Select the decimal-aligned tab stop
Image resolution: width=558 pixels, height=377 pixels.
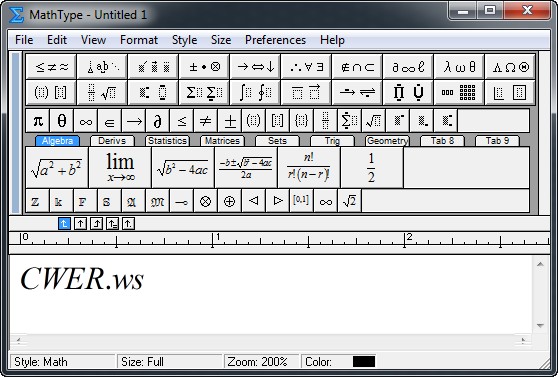tap(128, 224)
